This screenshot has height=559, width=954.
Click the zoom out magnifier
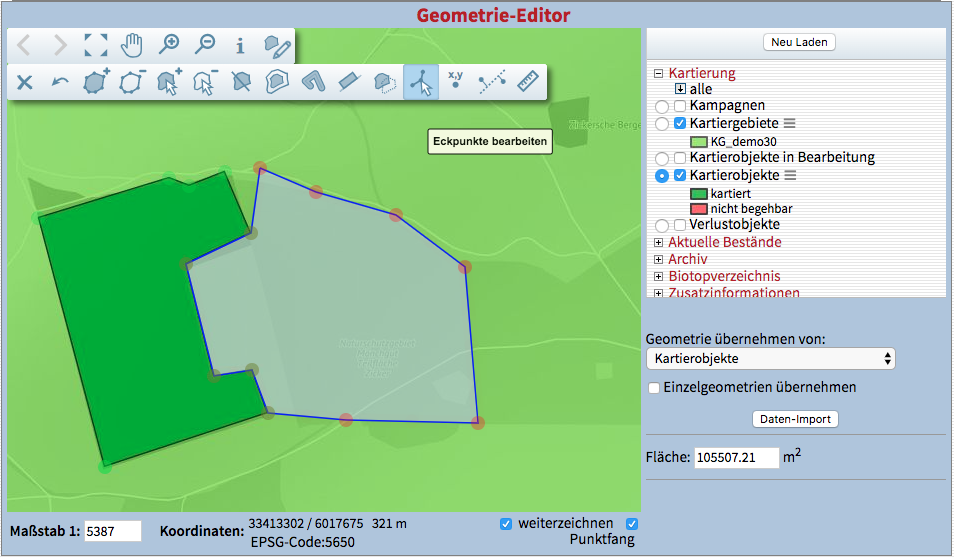[x=205, y=45]
